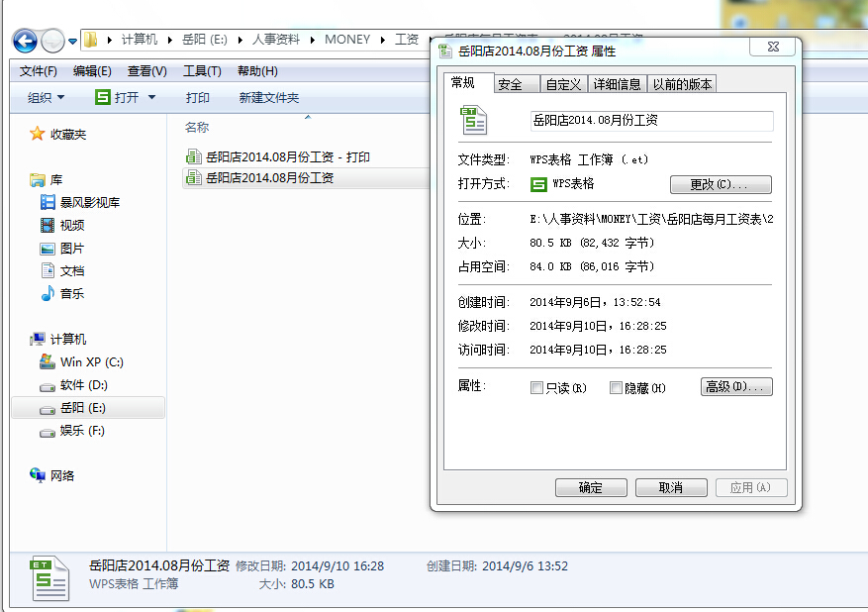This screenshot has width=868, height=612.
Task: Click the back navigation arrow button
Action: click(x=26, y=41)
